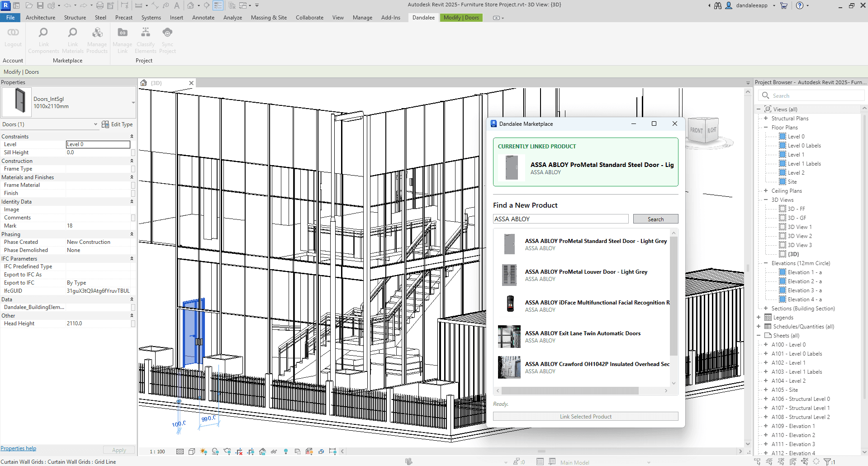The image size is (868, 466).
Task: Click the Marketplace results horizontal scrollbar
Action: click(570, 390)
